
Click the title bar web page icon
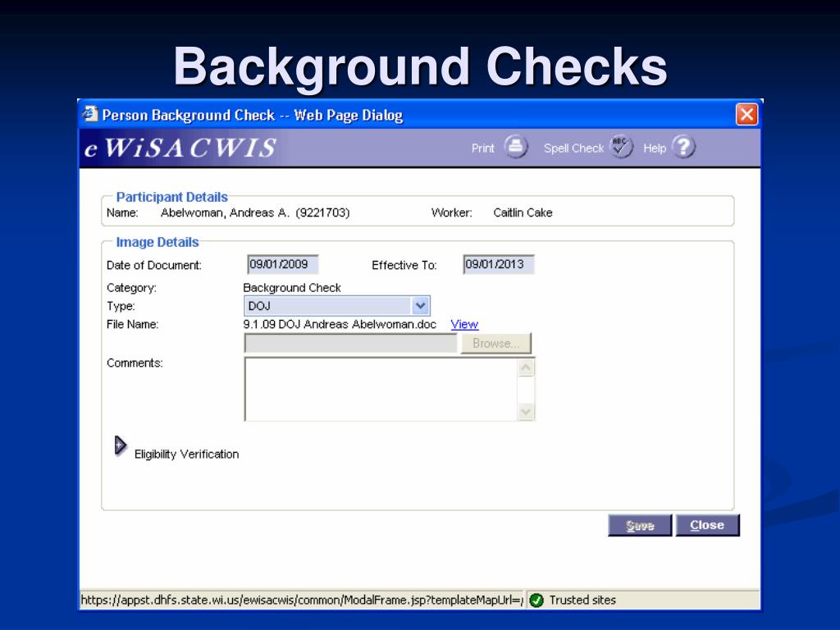89,115
